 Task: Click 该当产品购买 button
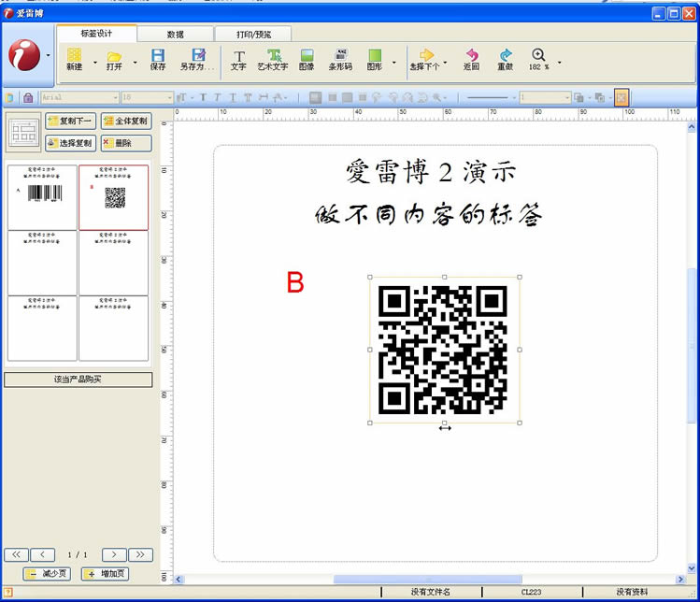tap(79, 380)
